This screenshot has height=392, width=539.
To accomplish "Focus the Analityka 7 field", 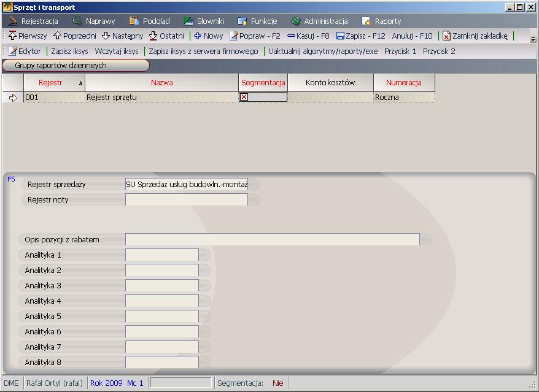I will point(162,347).
